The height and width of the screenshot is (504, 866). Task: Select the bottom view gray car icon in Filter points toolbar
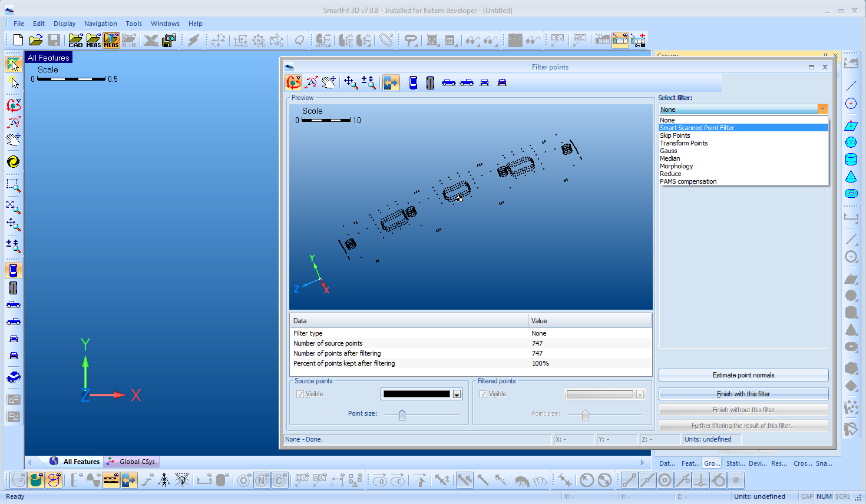(430, 82)
